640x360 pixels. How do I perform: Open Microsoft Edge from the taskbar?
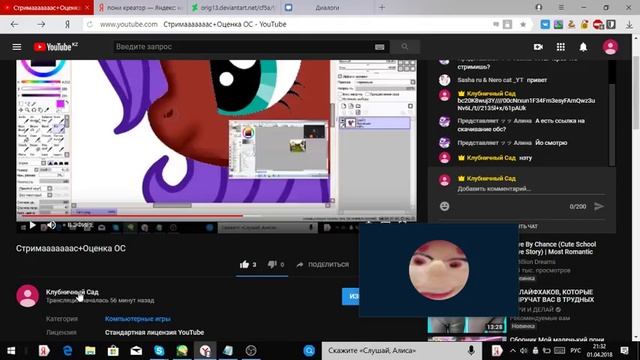(67, 351)
